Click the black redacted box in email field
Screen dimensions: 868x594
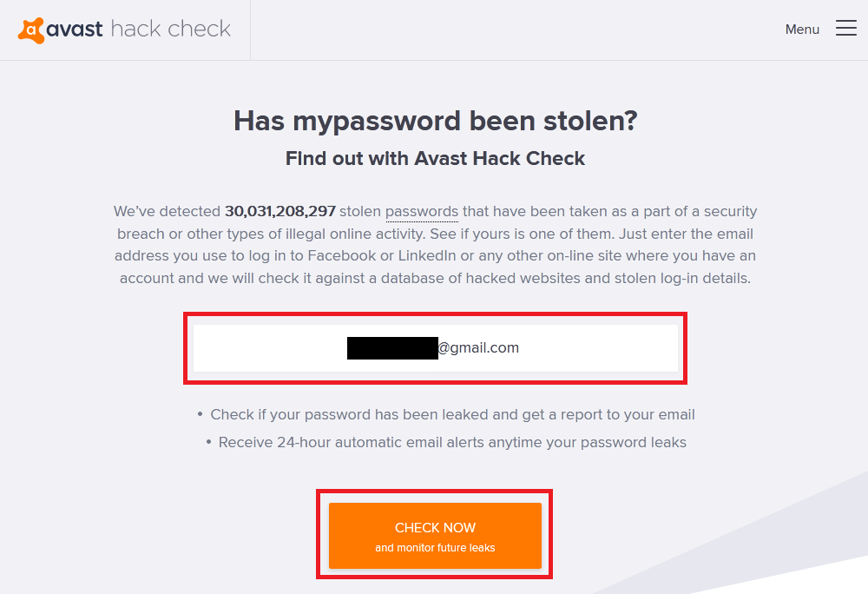pos(392,348)
